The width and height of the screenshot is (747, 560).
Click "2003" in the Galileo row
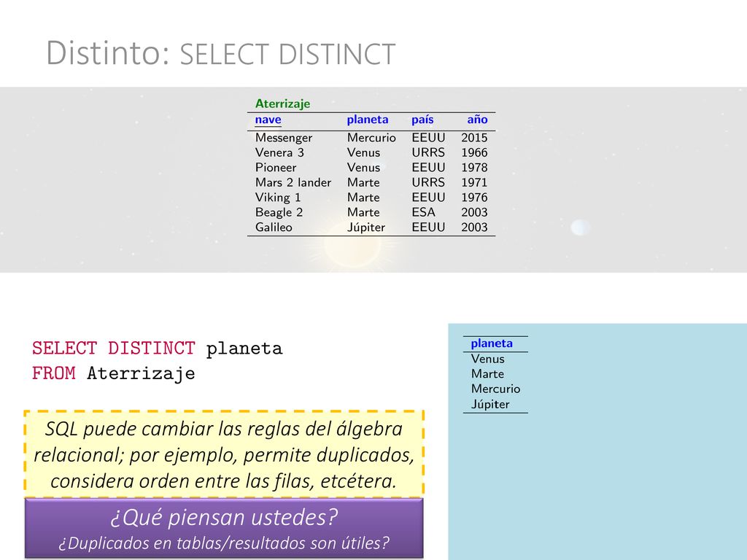(474, 227)
